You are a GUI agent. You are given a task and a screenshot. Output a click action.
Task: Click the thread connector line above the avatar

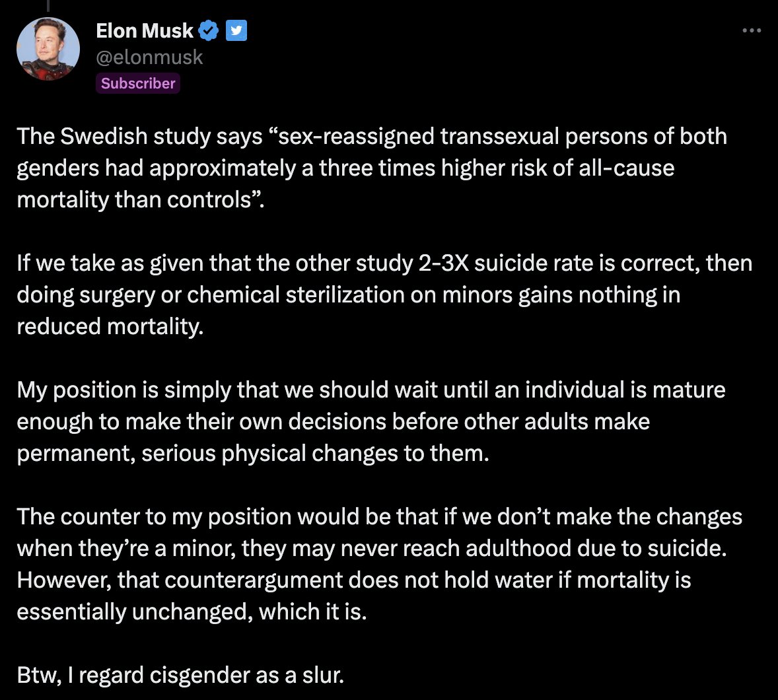(48, 5)
